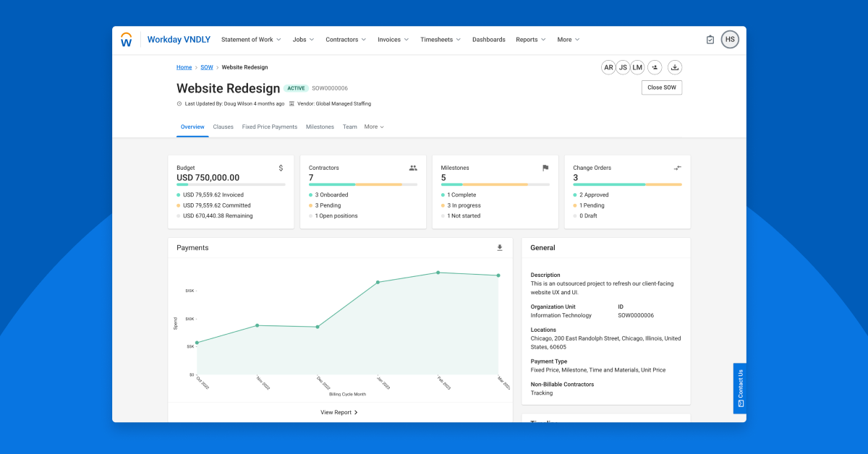The width and height of the screenshot is (868, 454).
Task: Click the dollar icon on the Budget card
Action: [x=281, y=168]
